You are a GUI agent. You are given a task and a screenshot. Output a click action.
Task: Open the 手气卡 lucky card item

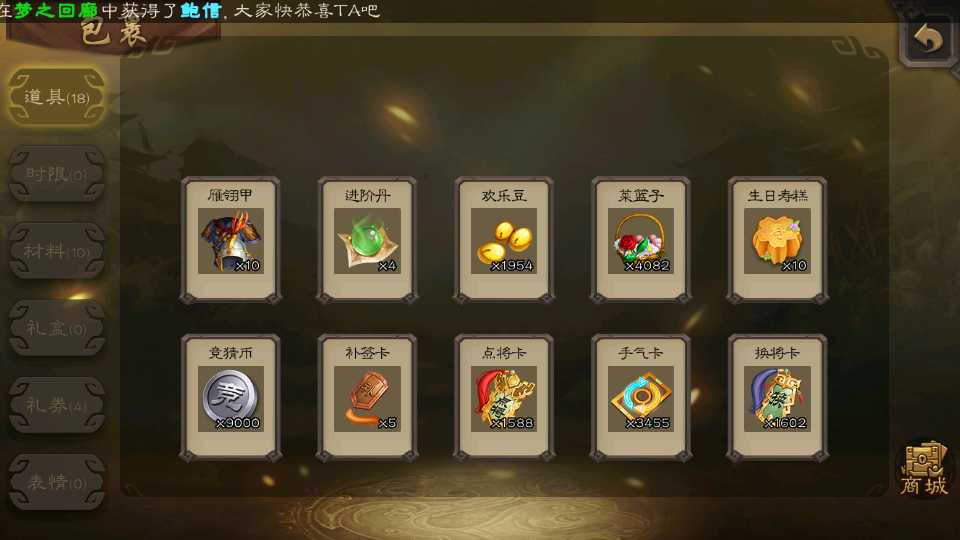tap(640, 397)
